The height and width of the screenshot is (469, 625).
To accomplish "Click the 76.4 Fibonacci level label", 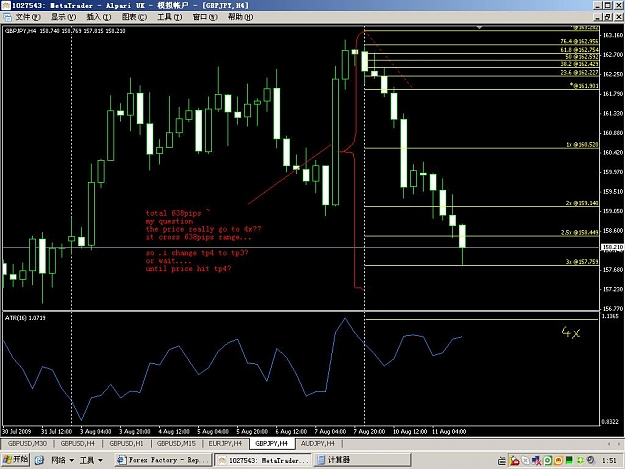I will tap(580, 41).
